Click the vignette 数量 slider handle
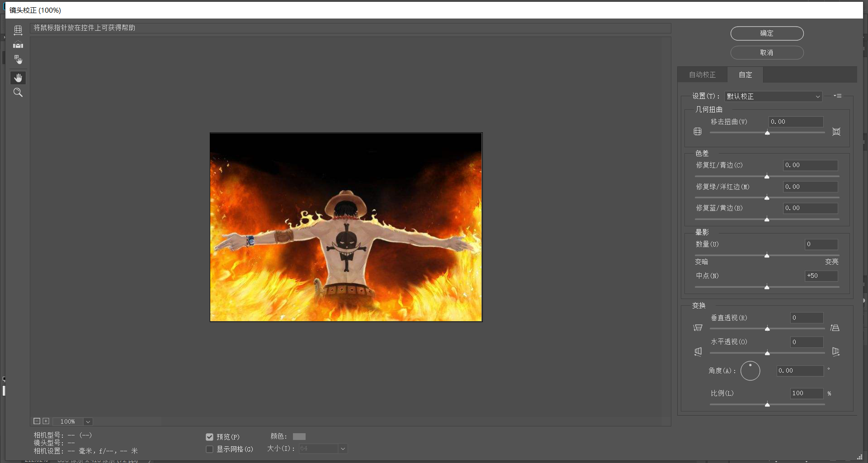868x463 pixels. click(x=767, y=256)
